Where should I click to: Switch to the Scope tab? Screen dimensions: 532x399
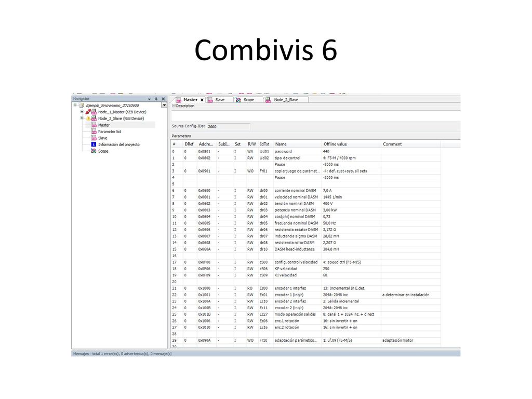248,100
